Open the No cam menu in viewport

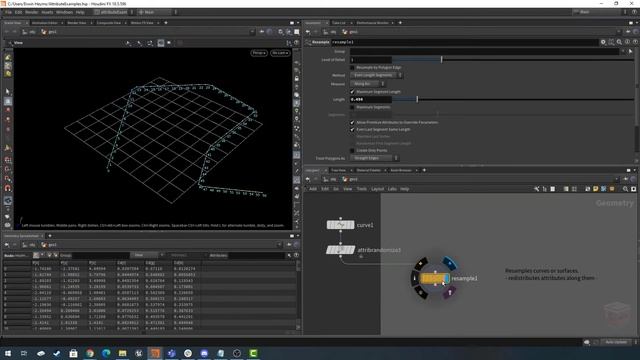tap(280, 53)
